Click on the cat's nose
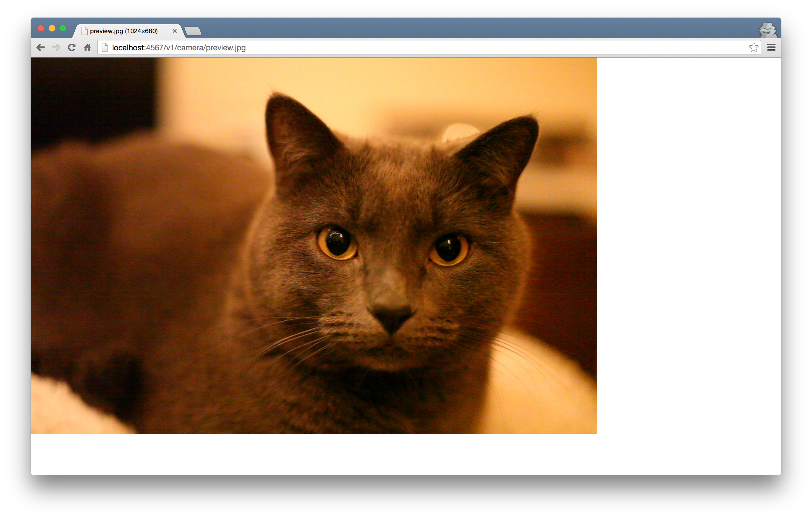 pos(392,316)
